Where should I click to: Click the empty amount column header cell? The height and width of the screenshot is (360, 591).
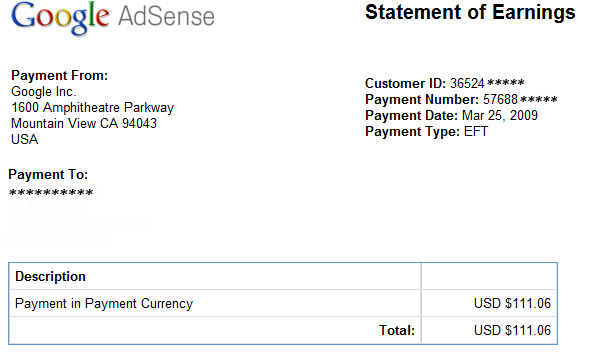[489, 276]
